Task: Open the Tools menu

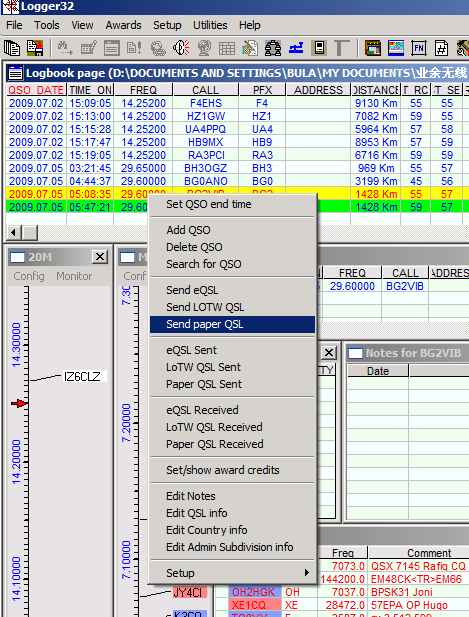Action: [47, 25]
